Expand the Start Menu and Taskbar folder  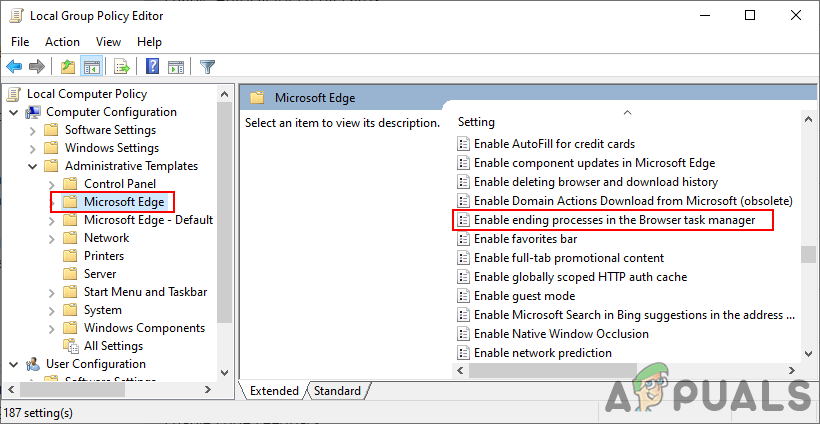[x=52, y=292]
